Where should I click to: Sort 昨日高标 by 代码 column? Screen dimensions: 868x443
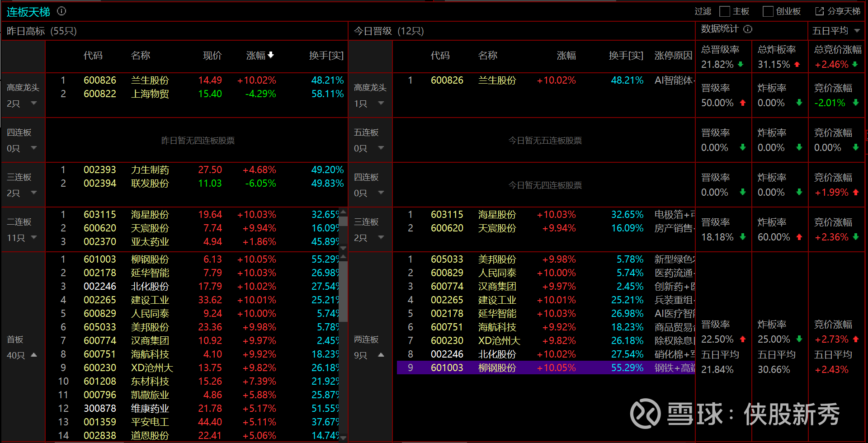pyautogui.click(x=93, y=56)
